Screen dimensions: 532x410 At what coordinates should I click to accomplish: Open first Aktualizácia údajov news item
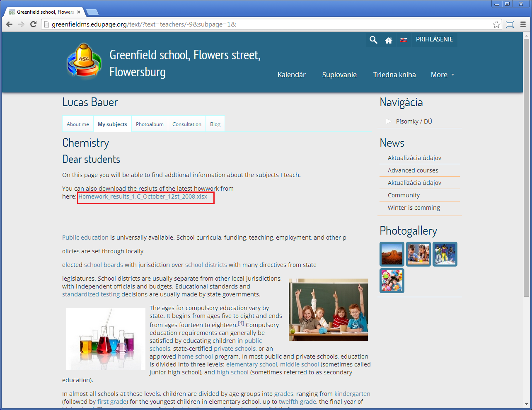tap(414, 158)
